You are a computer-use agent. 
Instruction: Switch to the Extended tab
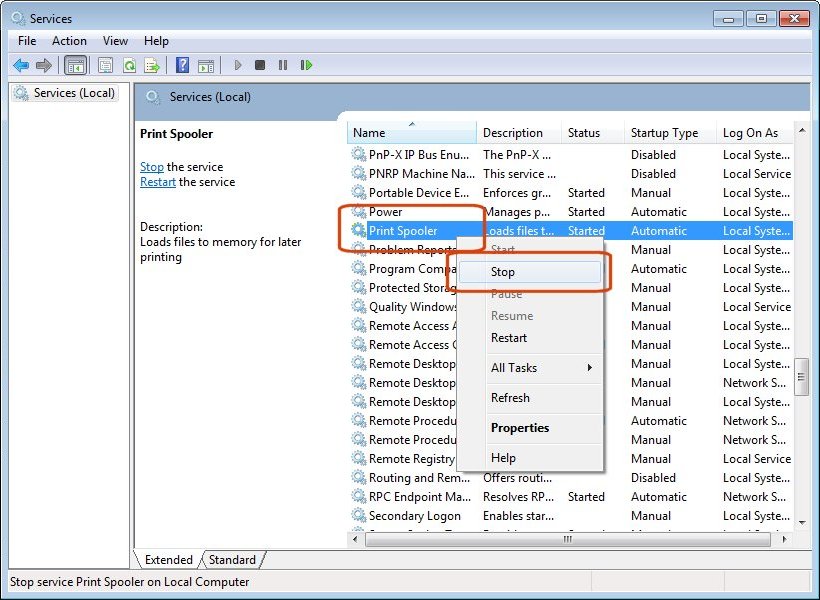tap(167, 560)
